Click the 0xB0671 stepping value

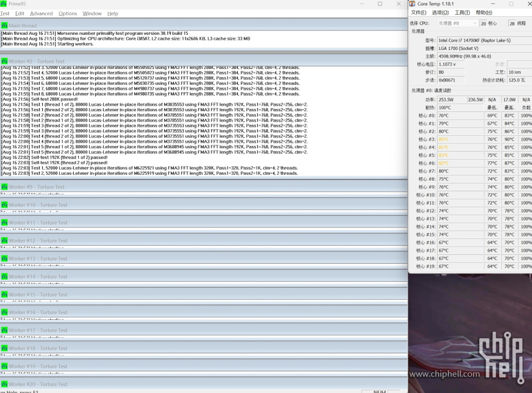pos(451,80)
